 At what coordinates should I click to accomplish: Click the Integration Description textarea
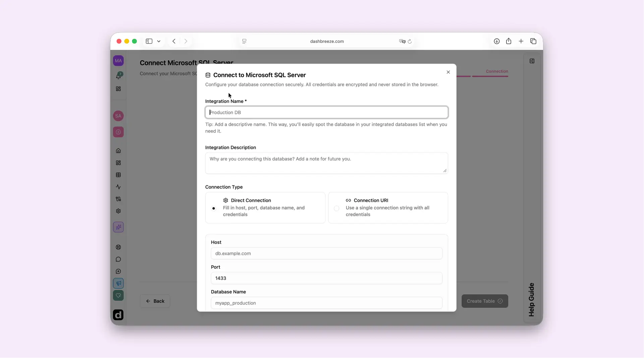(x=327, y=163)
